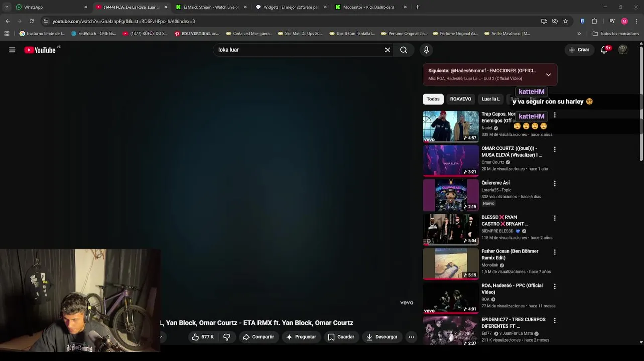Select the ROAVEVO filter chip
Screen dimensions: 644x361
click(x=460, y=99)
